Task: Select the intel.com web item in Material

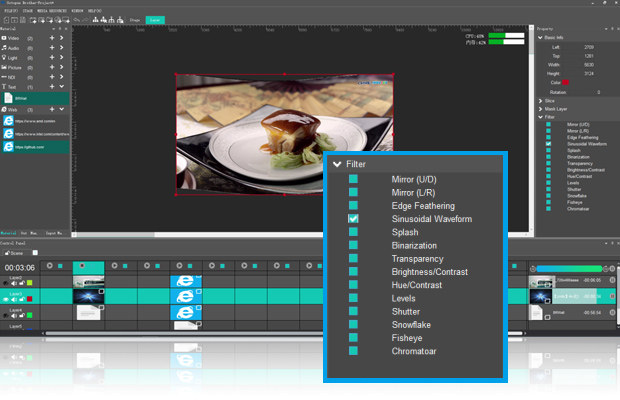Action: (x=35, y=134)
